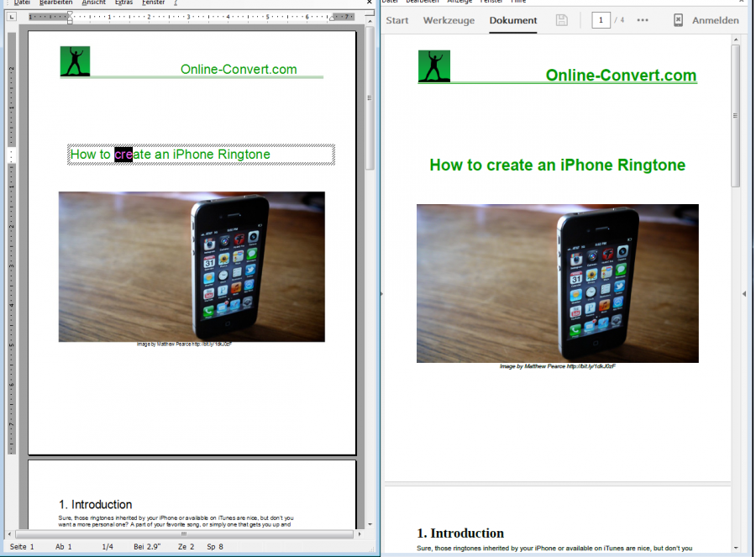Click editor's vertical scrollbar down arrow
The height and width of the screenshot is (557, 756).
[x=370, y=524]
